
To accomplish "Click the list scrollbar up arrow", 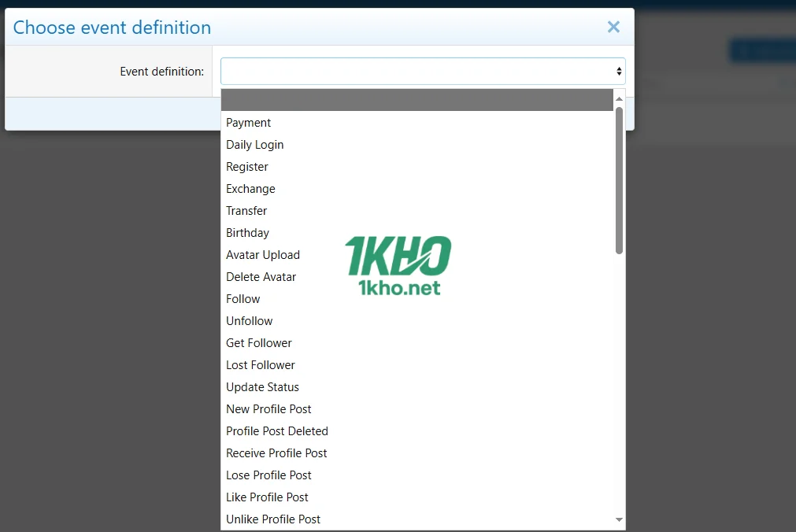I will click(619, 99).
